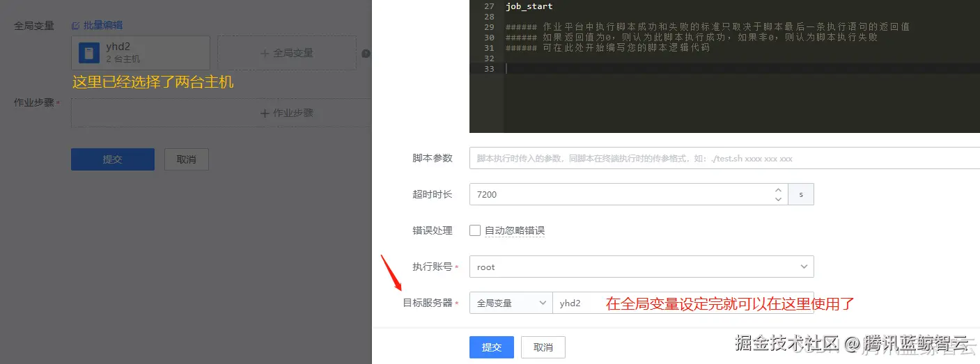Increase timeout with up stepper arrow
This screenshot has width=980, height=364.
pyautogui.click(x=778, y=189)
